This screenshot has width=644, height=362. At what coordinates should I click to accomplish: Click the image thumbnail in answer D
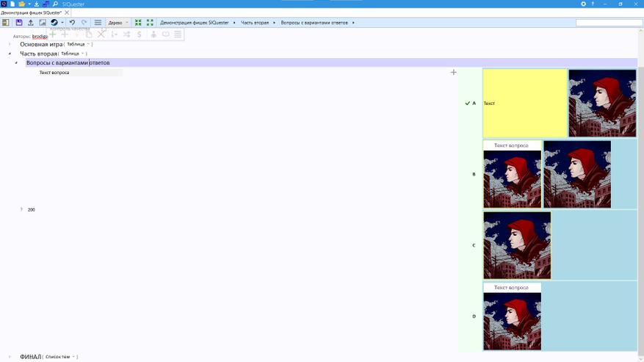point(512,322)
